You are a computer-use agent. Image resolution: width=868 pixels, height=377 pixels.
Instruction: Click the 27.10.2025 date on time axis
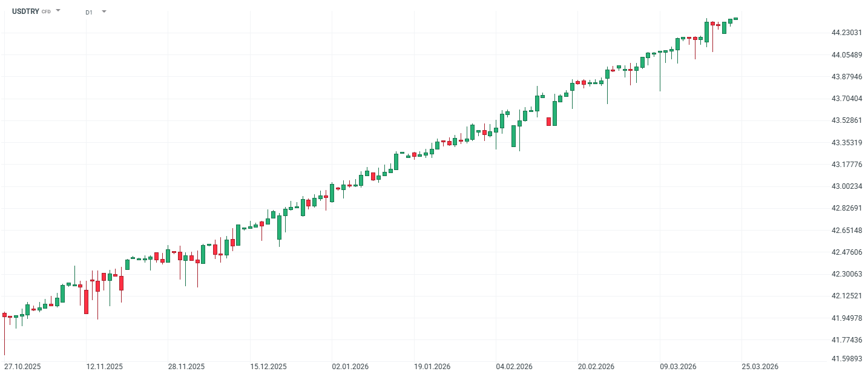tap(22, 367)
